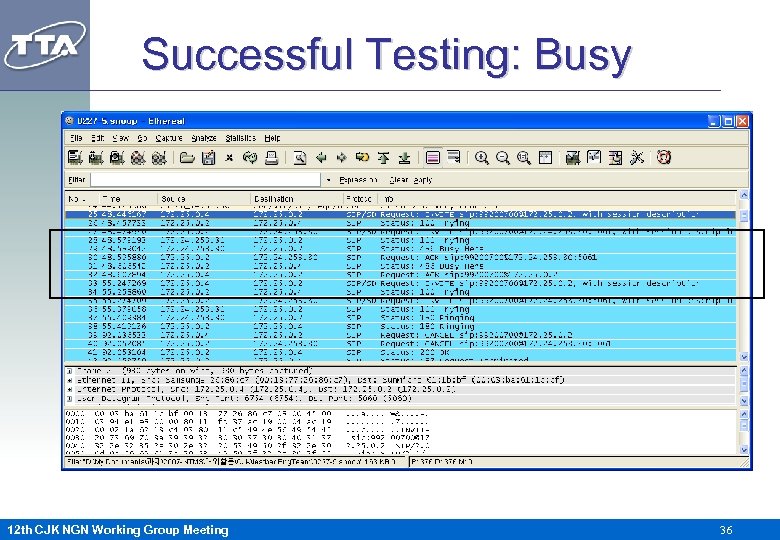Click the Go to first packet icon

pos(384,158)
